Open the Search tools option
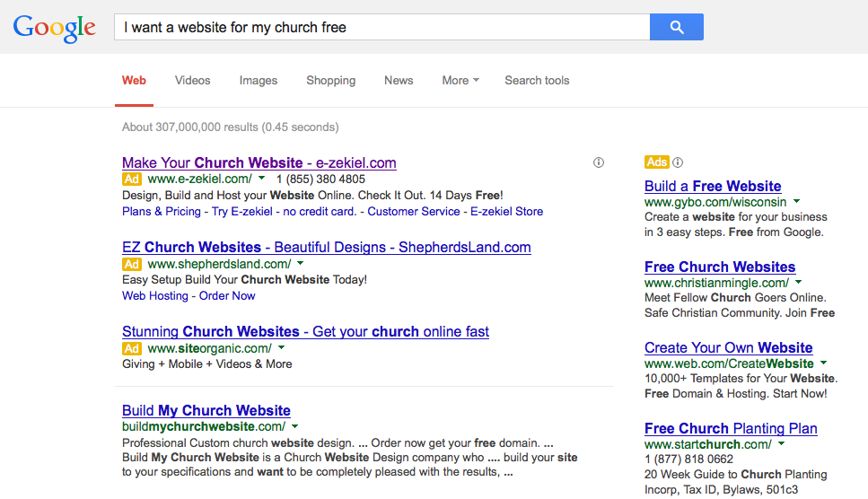Image resolution: width=868 pixels, height=499 pixels. (x=537, y=80)
